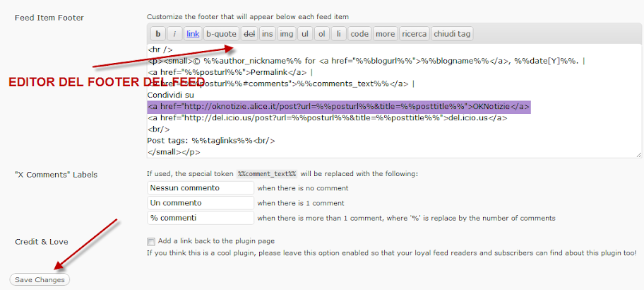Focus the 'Nessun commento' input field
The image size is (644, 290).
tap(201, 188)
